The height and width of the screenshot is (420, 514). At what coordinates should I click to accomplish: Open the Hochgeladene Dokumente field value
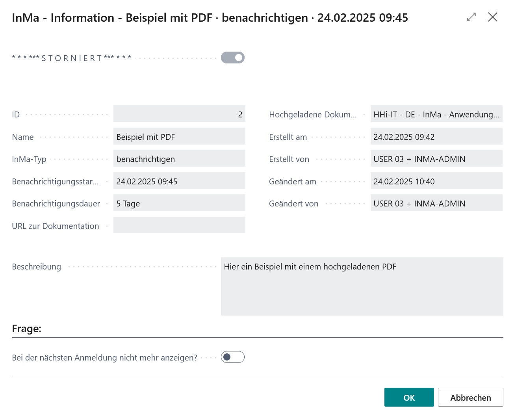click(x=436, y=114)
